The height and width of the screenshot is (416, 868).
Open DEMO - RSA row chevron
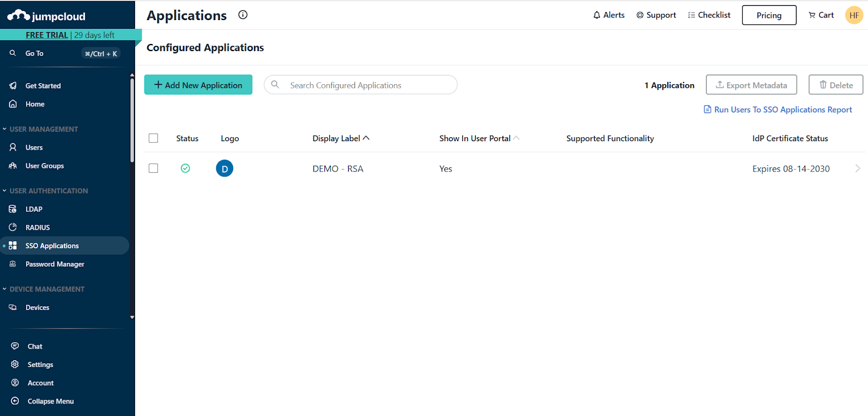858,168
